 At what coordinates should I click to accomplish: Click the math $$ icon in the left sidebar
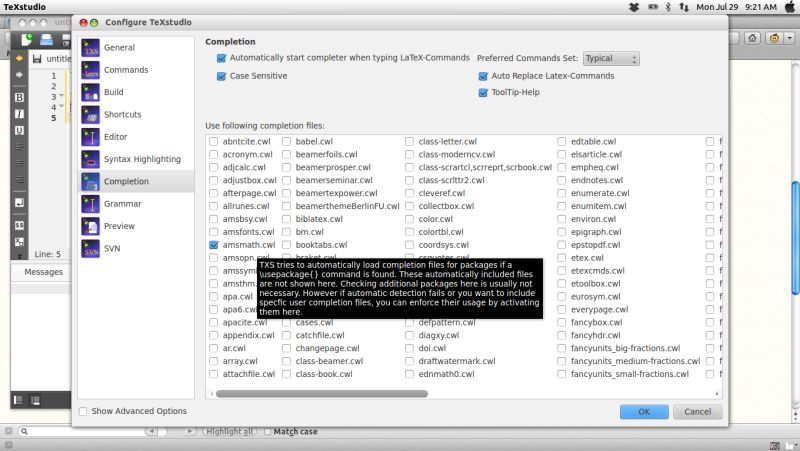19,225
